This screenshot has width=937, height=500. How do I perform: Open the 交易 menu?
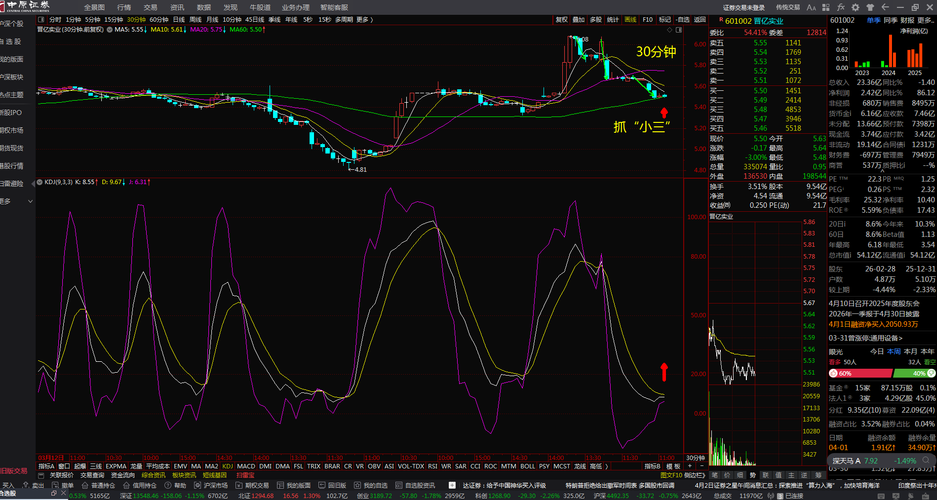tap(150, 6)
